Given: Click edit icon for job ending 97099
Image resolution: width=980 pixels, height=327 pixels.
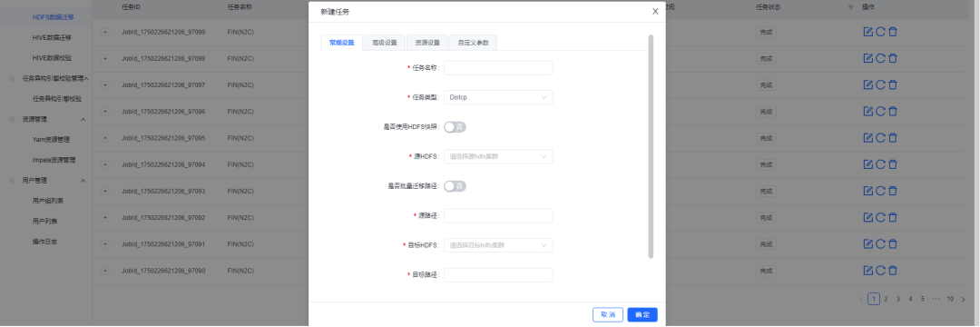Looking at the screenshot, I should click(867, 32).
